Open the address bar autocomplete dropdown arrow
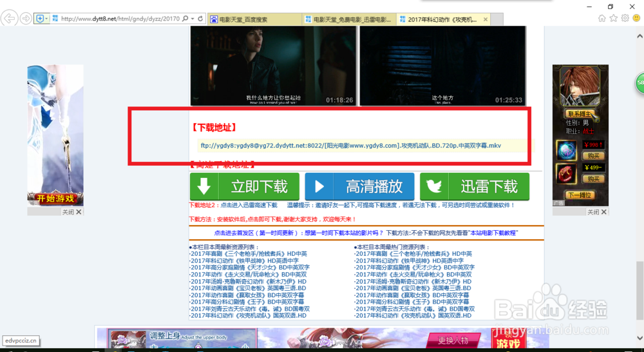Viewport: 644px width, 352px height. (192, 19)
